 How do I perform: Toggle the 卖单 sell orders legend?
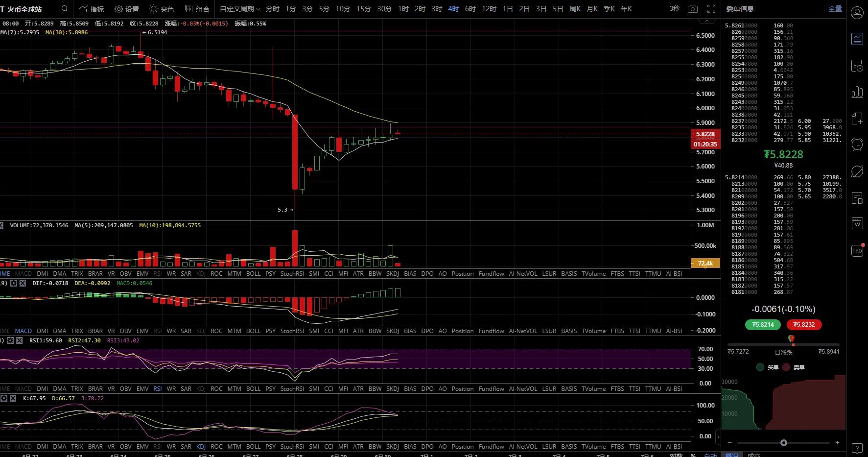tap(793, 367)
